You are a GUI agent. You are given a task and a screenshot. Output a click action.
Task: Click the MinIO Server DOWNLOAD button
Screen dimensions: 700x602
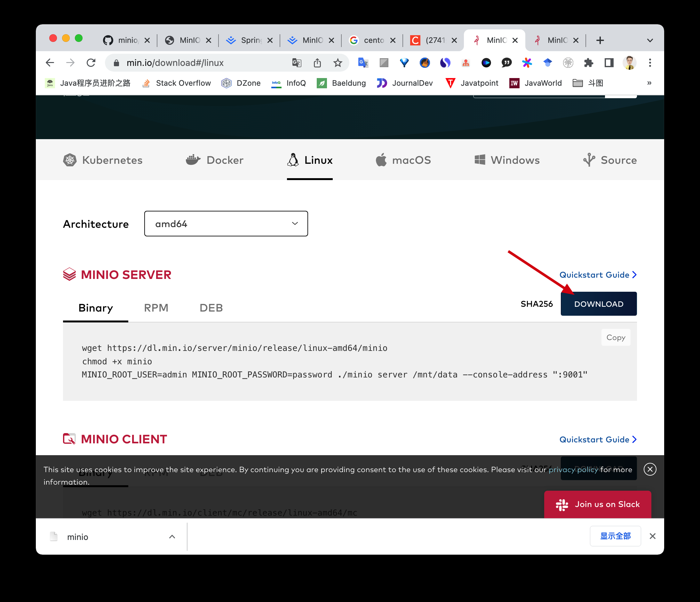click(x=598, y=304)
